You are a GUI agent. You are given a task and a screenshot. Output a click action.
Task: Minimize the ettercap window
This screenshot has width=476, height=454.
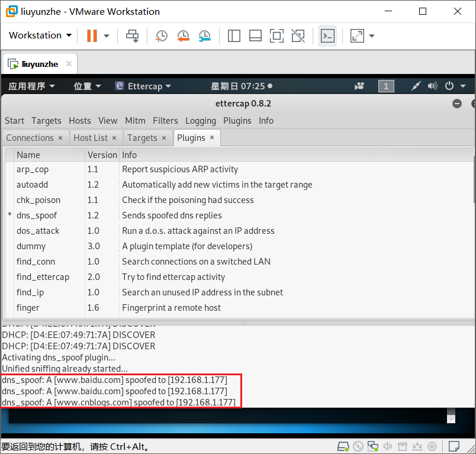click(457, 104)
